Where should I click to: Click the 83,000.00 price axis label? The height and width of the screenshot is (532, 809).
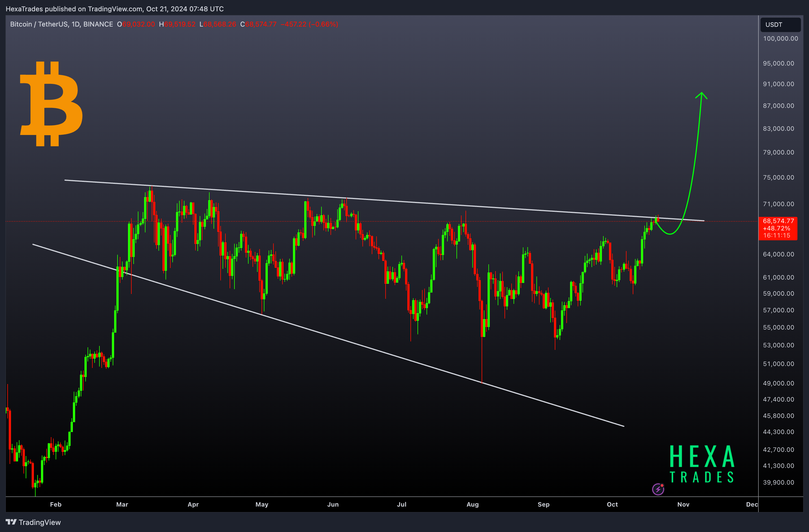(x=778, y=128)
